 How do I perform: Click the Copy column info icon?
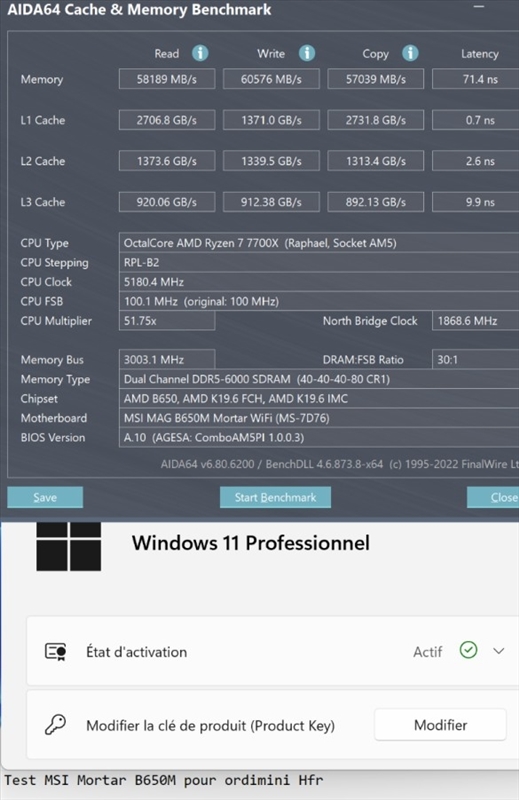(410, 53)
